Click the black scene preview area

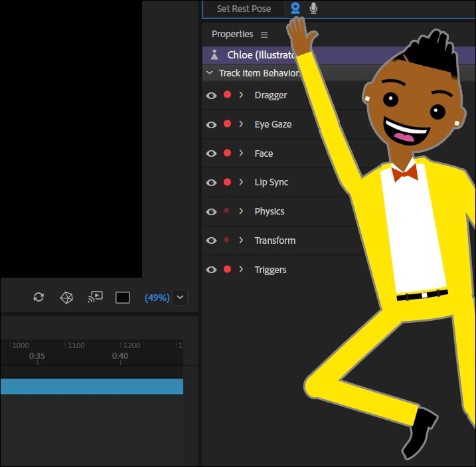click(71, 139)
